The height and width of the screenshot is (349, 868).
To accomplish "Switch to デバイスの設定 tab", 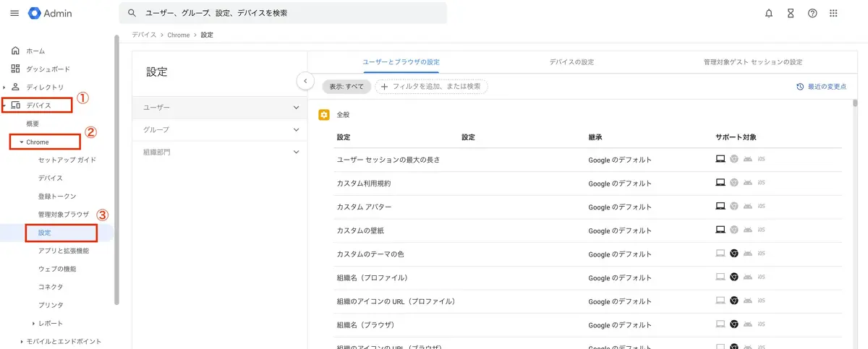I will (x=571, y=62).
